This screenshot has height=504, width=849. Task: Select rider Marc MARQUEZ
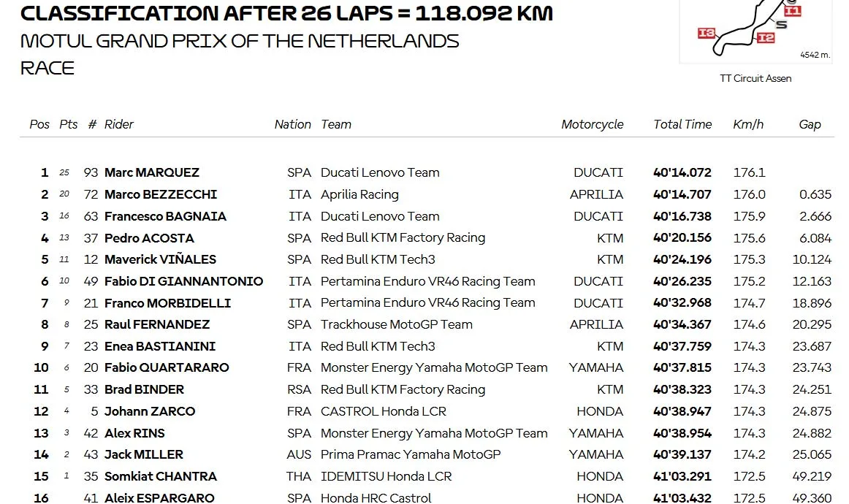point(152,172)
